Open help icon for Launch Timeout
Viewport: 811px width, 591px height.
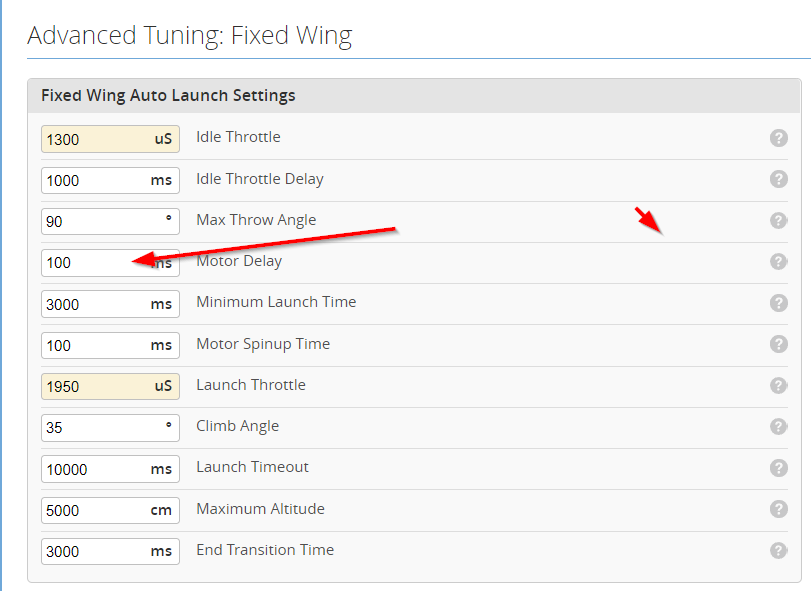pyautogui.click(x=778, y=468)
